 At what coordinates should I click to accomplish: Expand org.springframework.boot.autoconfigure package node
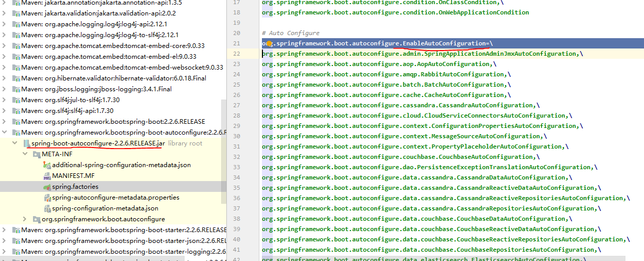click(x=25, y=219)
